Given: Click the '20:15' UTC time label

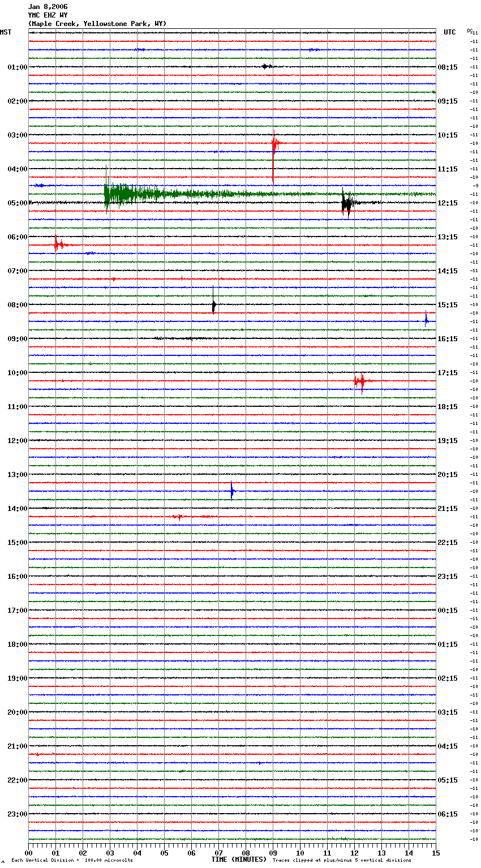Looking at the screenshot, I should (448, 475).
